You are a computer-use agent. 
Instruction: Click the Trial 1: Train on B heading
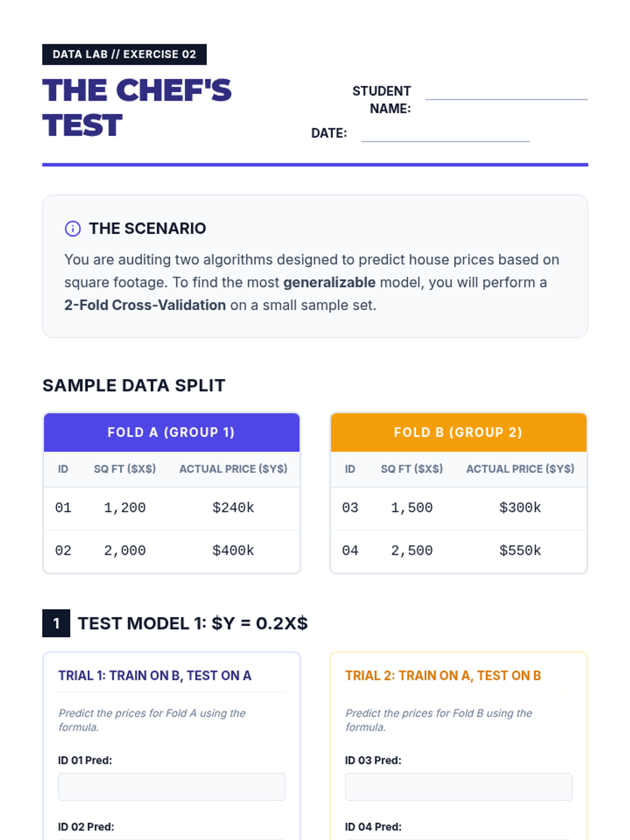[x=155, y=676]
